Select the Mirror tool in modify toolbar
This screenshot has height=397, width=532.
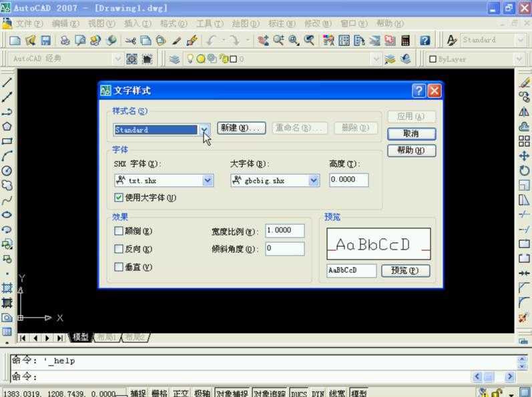click(x=524, y=111)
